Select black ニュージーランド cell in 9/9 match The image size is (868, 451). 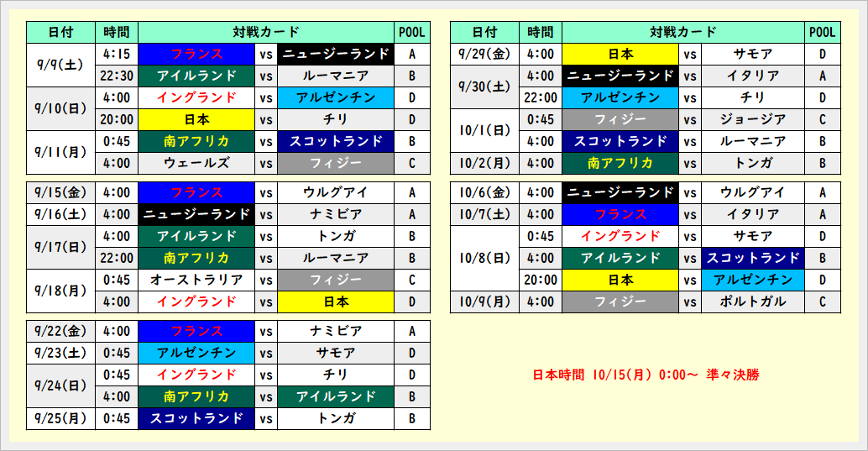335,54
